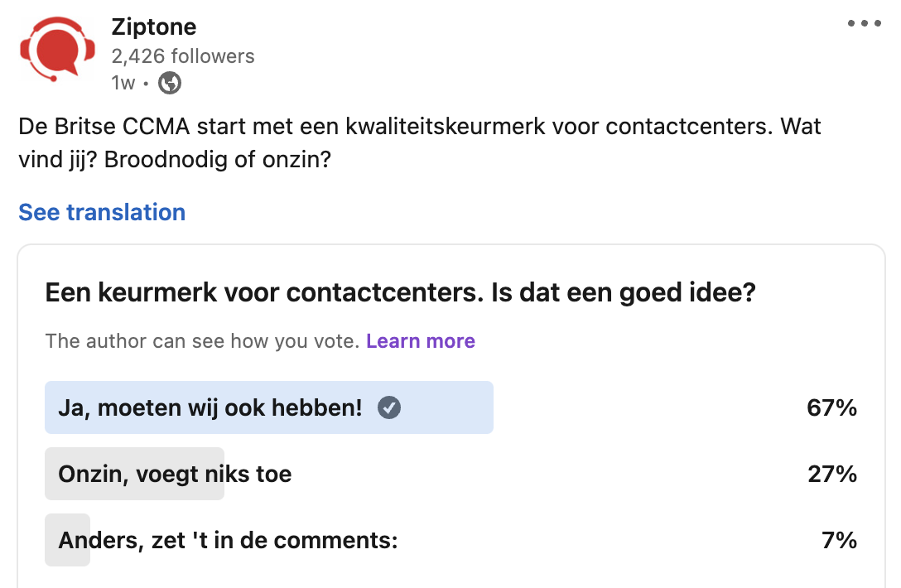The image size is (901, 588).
Task: Click the globe public visibility icon
Action: click(170, 83)
